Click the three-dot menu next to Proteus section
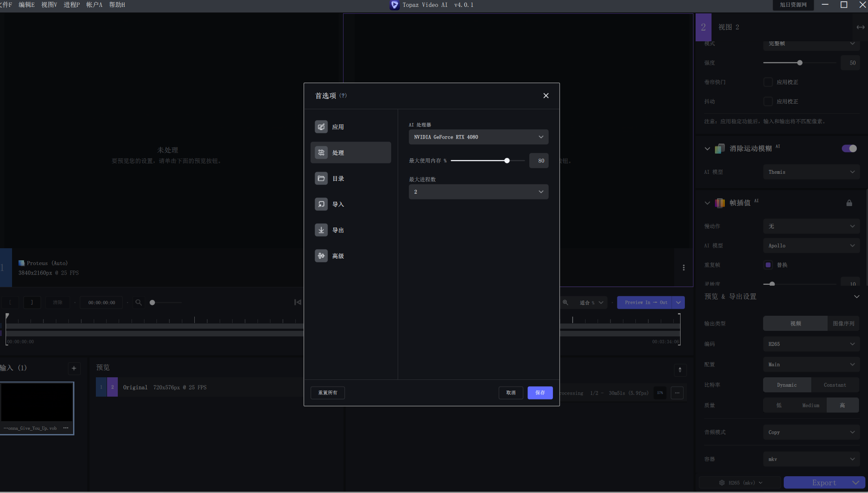 [x=684, y=268]
